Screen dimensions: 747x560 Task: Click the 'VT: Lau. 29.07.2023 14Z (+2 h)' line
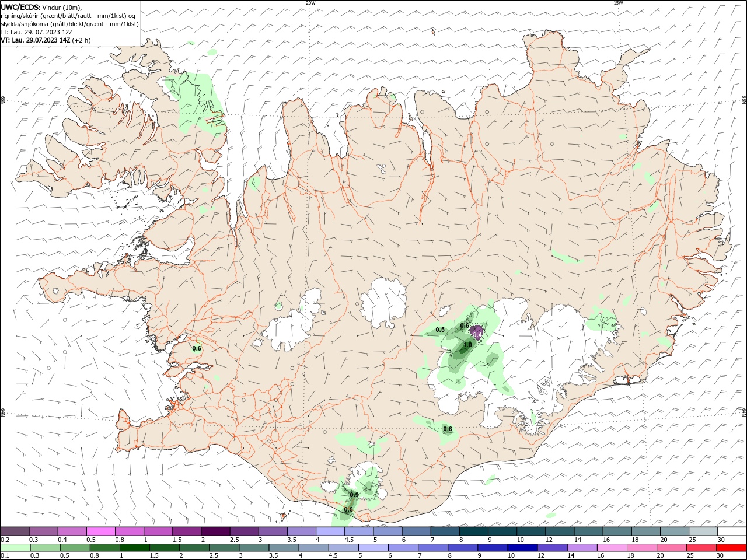tap(46, 40)
